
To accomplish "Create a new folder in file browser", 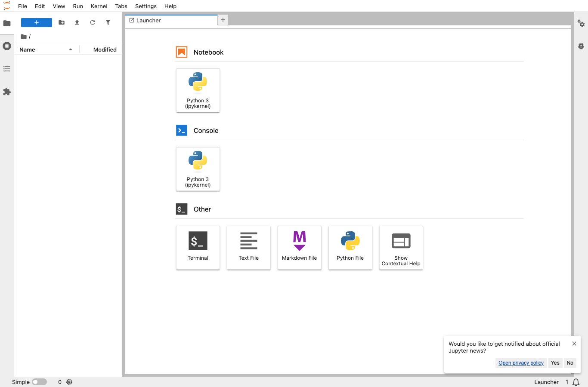I will coord(62,22).
